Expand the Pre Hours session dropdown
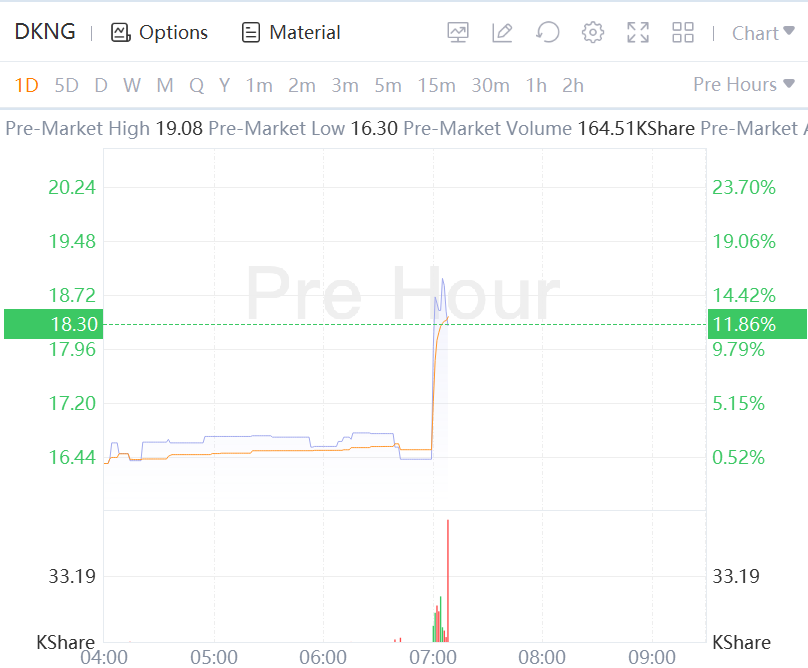 click(744, 85)
